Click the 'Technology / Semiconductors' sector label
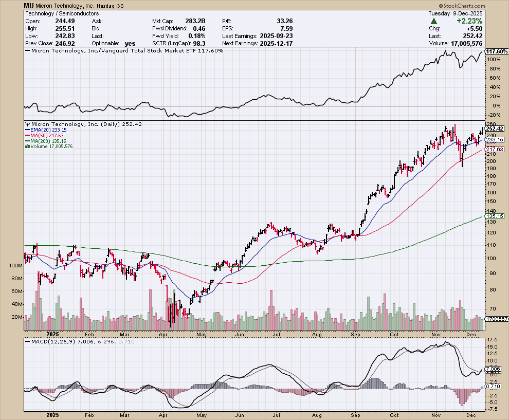Image resolution: width=509 pixels, height=420 pixels. pos(62,14)
